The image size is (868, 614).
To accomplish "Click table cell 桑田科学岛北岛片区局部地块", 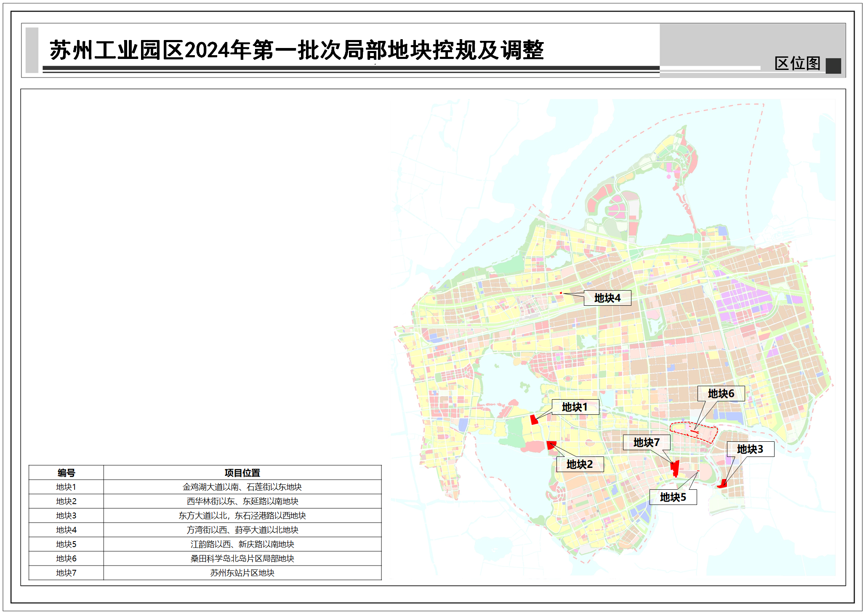I will point(242,558).
